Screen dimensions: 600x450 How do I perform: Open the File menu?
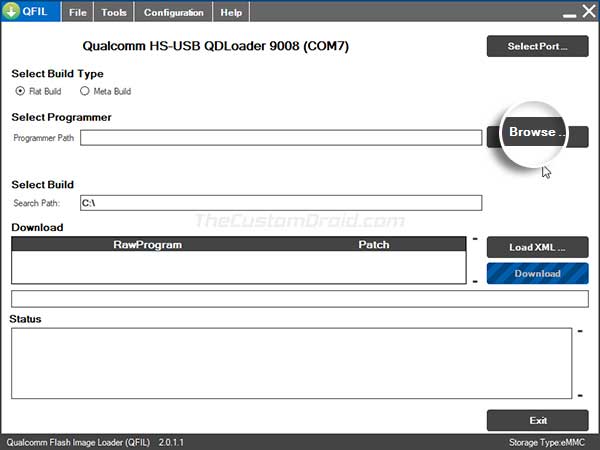click(x=76, y=13)
